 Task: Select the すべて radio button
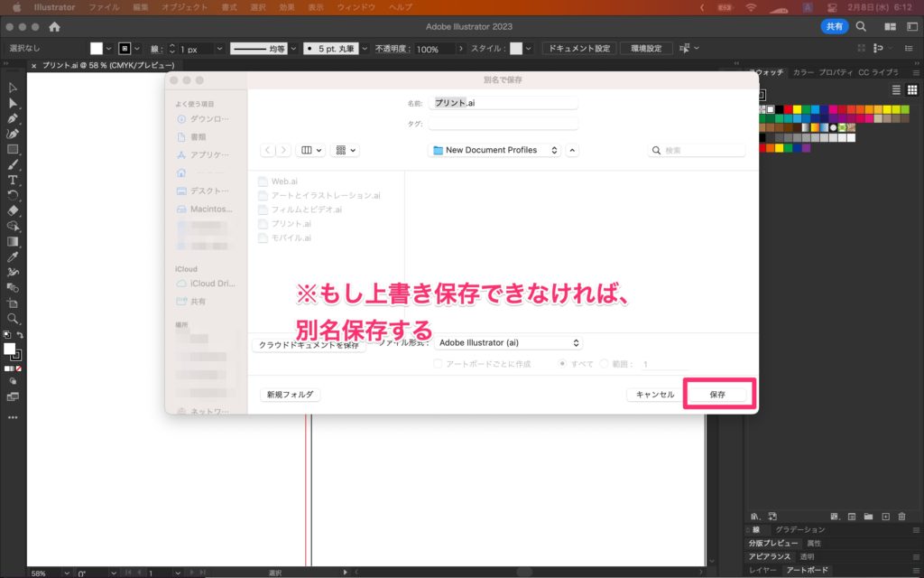(562, 364)
